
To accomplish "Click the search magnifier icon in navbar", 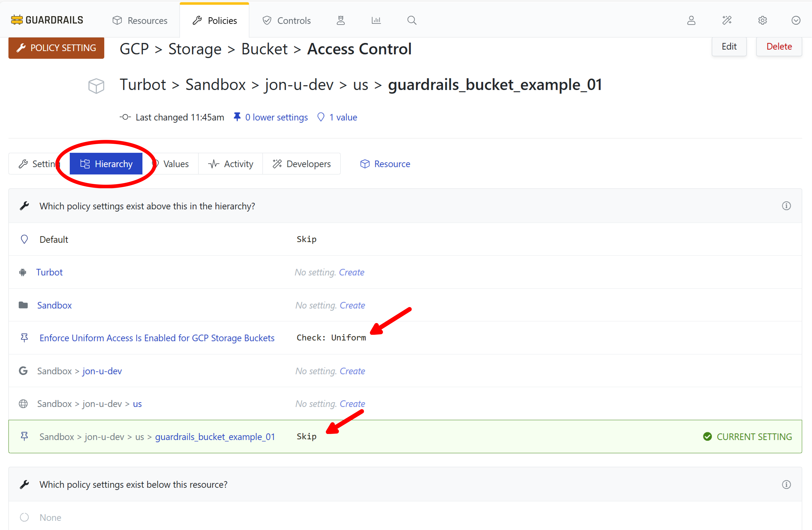I will (x=412, y=21).
